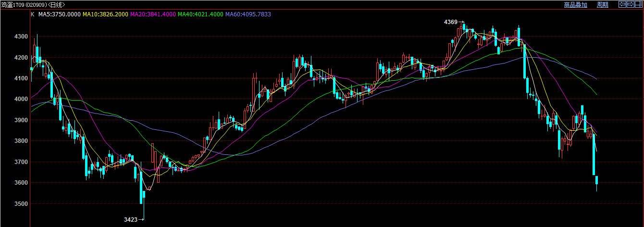Click the left arrow navigation icon
This screenshot has width=644, height=227.
click(622, 4)
